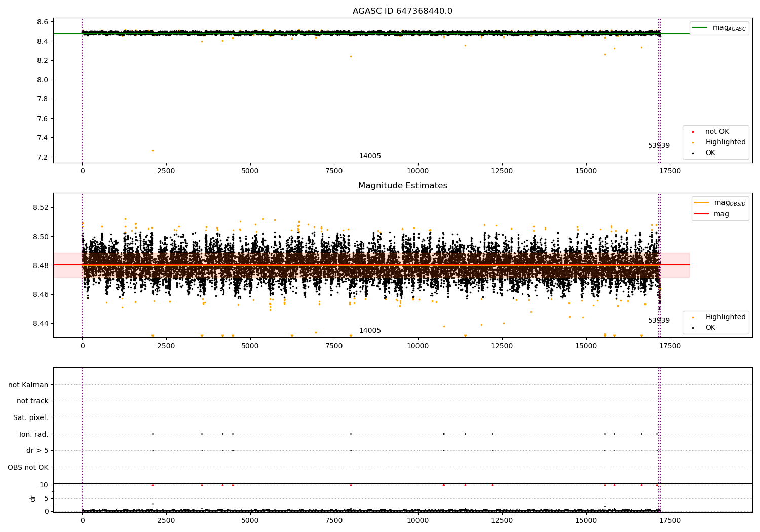Click the '53939' obsid label in middle plot

tap(659, 321)
